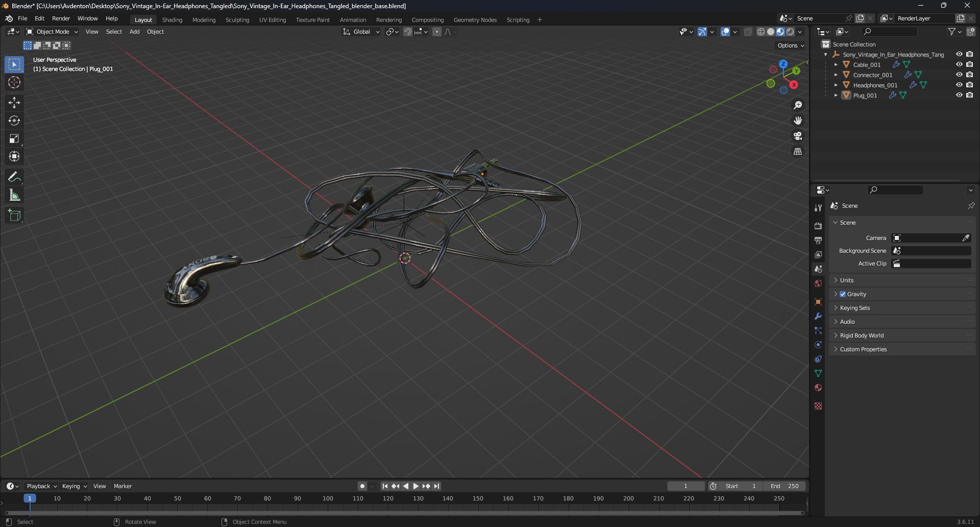Open the World properties tab
Screen dimensions: 980x527
(x=818, y=283)
